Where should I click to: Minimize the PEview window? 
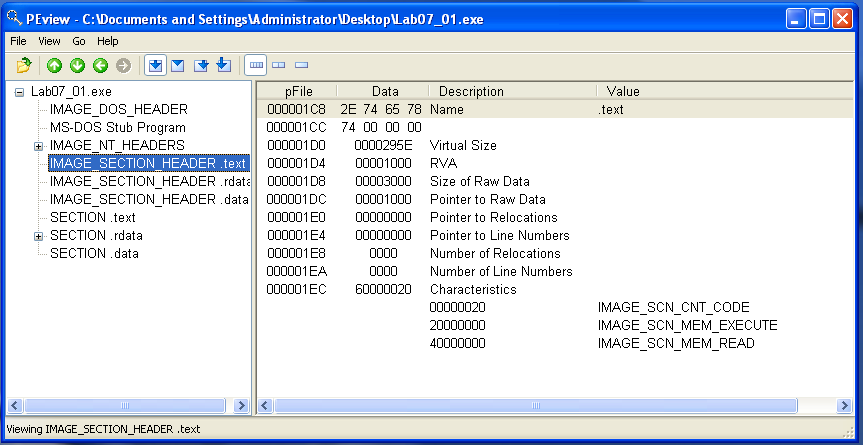(796, 19)
